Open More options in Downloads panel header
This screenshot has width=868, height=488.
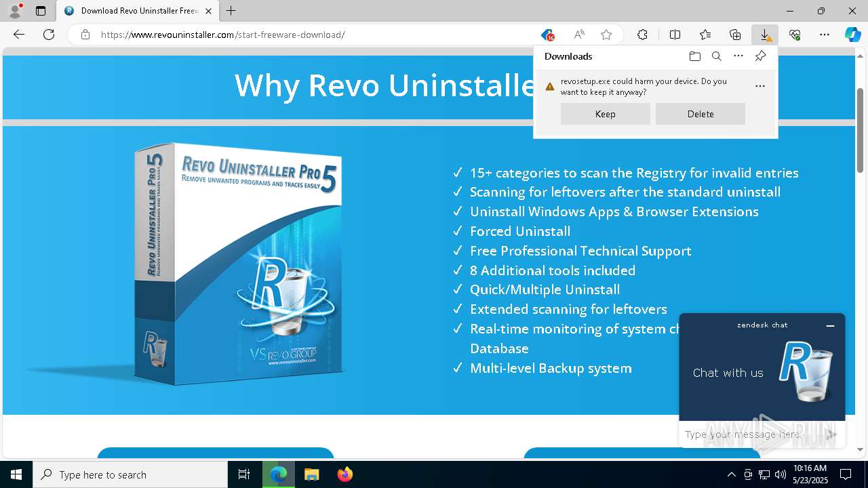(738, 56)
